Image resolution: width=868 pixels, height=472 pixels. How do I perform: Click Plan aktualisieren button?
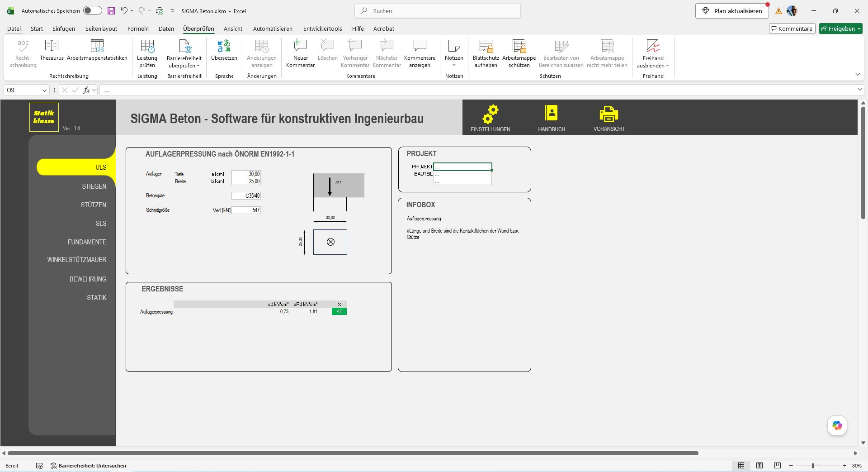[x=732, y=11]
